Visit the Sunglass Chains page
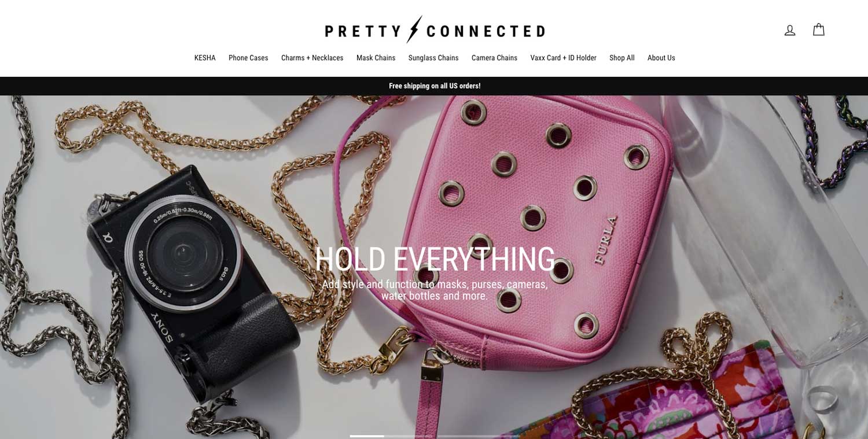Viewport: 868px width, 439px height. click(433, 58)
